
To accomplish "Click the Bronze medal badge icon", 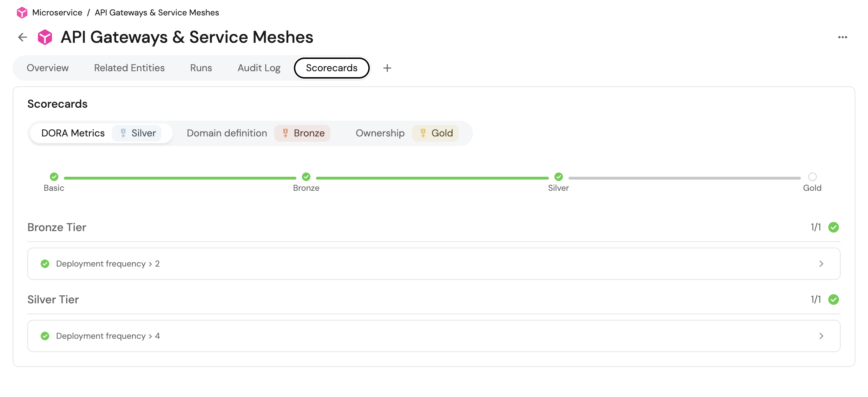I will [x=285, y=133].
